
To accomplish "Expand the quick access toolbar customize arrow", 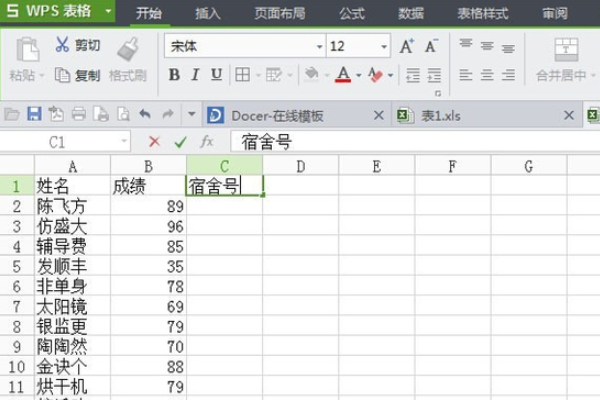I will [192, 114].
